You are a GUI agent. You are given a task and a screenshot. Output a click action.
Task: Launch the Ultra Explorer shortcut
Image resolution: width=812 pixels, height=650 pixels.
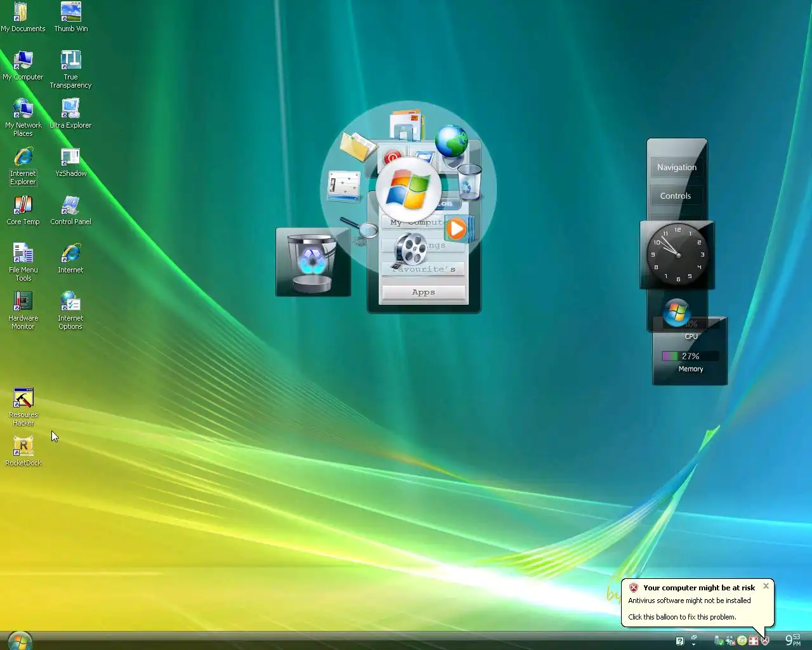pos(70,114)
